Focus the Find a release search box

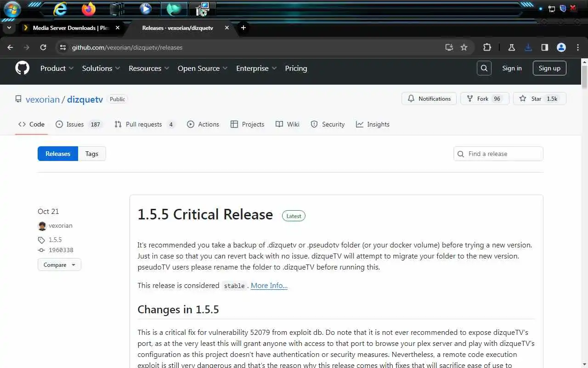click(498, 154)
